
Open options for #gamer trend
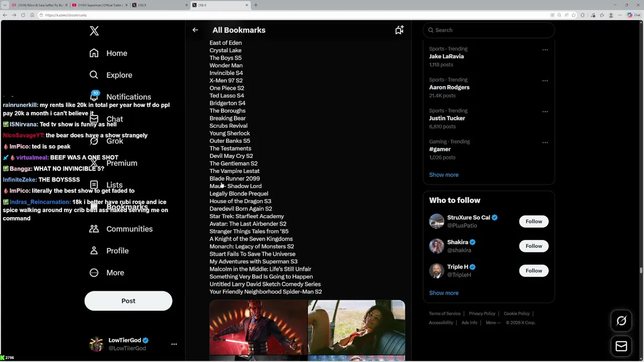545,142
